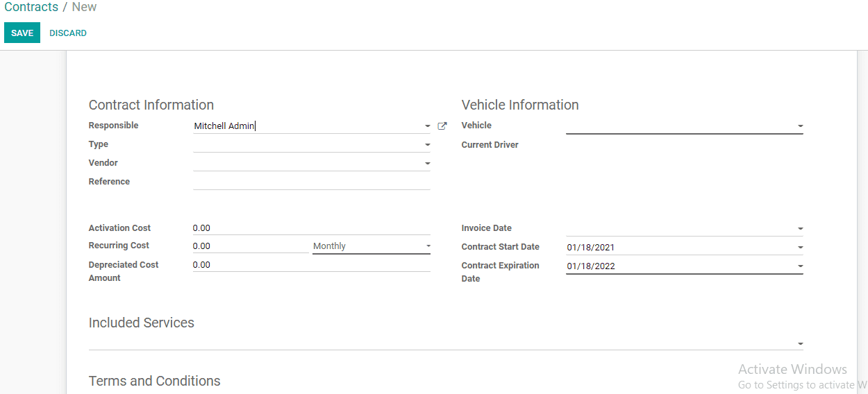Viewport: 868px width, 394px height.
Task: Go back to Contracts breadcrumb
Action: coord(31,7)
